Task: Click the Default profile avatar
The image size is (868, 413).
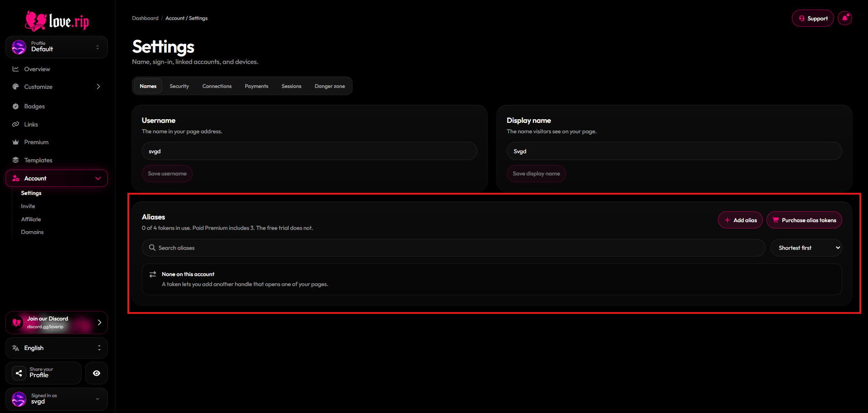Action: pos(19,47)
